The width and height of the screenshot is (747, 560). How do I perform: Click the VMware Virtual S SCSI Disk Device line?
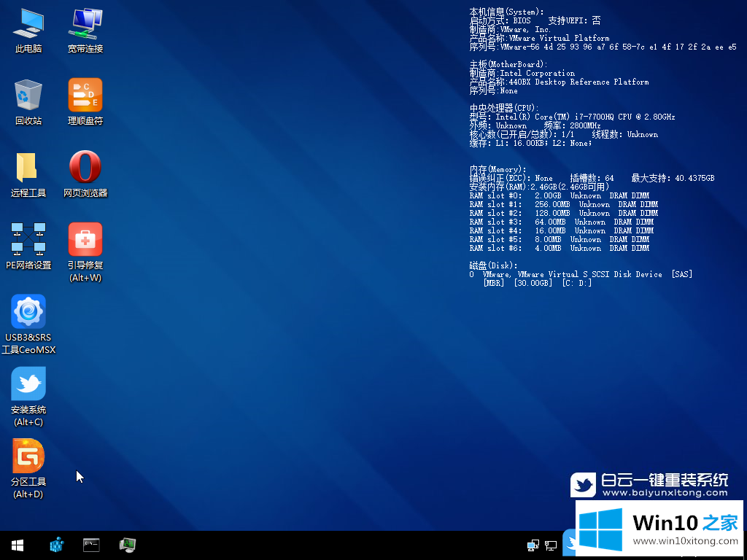(581, 274)
